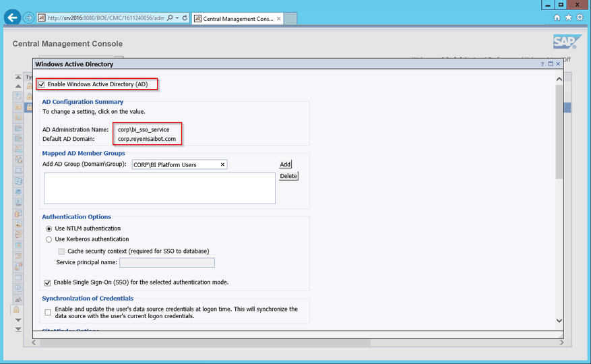Click the browser address bar URL
This screenshot has height=364, width=591.
(x=106, y=18)
